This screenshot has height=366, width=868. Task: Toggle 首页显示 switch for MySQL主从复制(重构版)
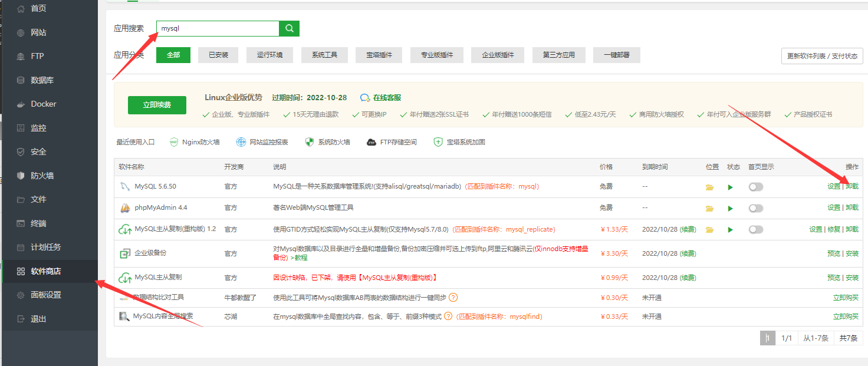(x=755, y=230)
